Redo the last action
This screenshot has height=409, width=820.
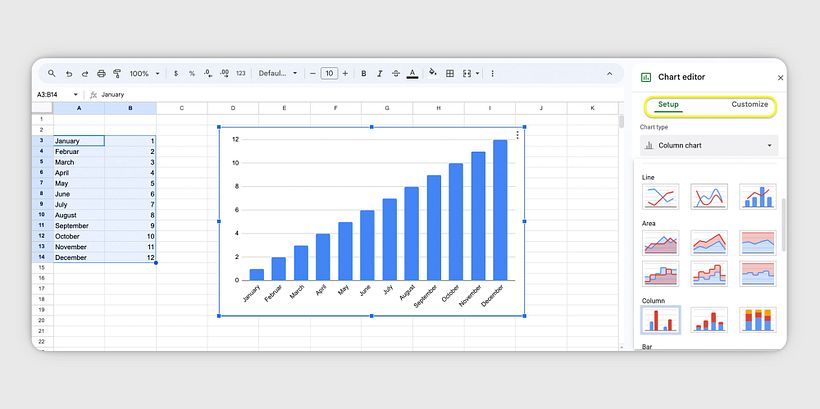click(x=85, y=74)
